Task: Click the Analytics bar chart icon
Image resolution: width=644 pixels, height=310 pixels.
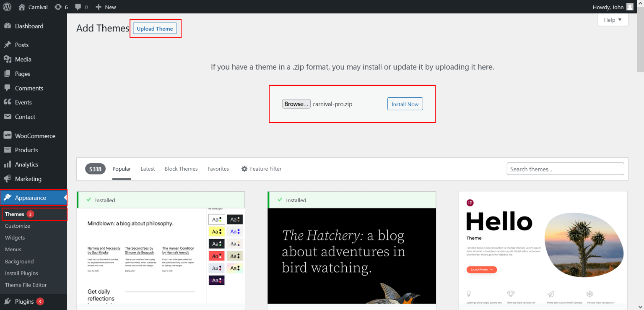Action: (x=8, y=164)
